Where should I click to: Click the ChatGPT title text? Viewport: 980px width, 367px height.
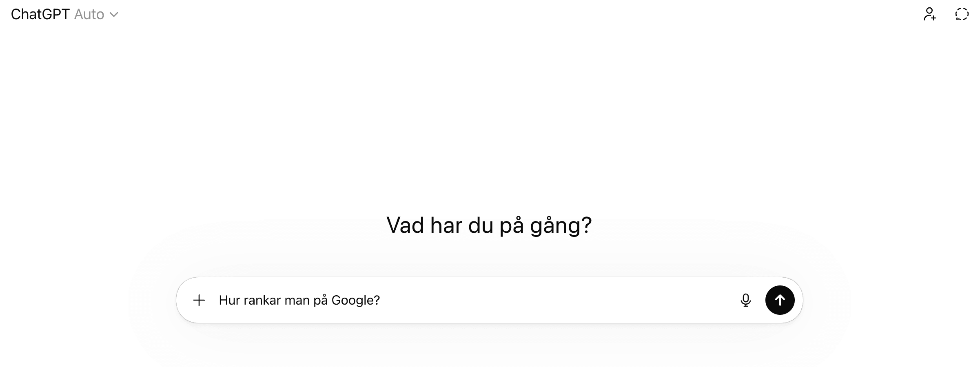click(40, 14)
